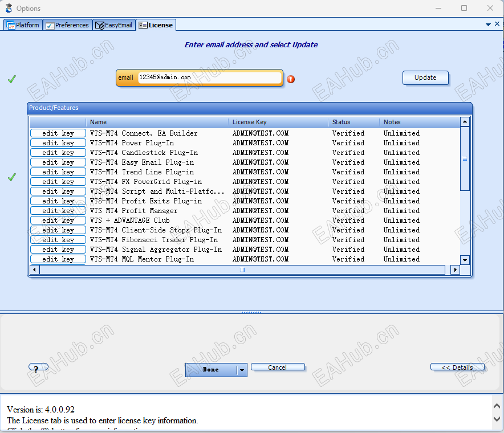Click edit key for Script and Multi-Platform row
This screenshot has width=504, height=433.
coord(58,191)
